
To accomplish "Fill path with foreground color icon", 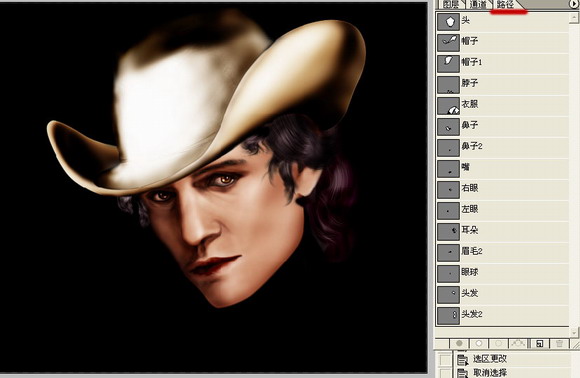I will point(459,344).
